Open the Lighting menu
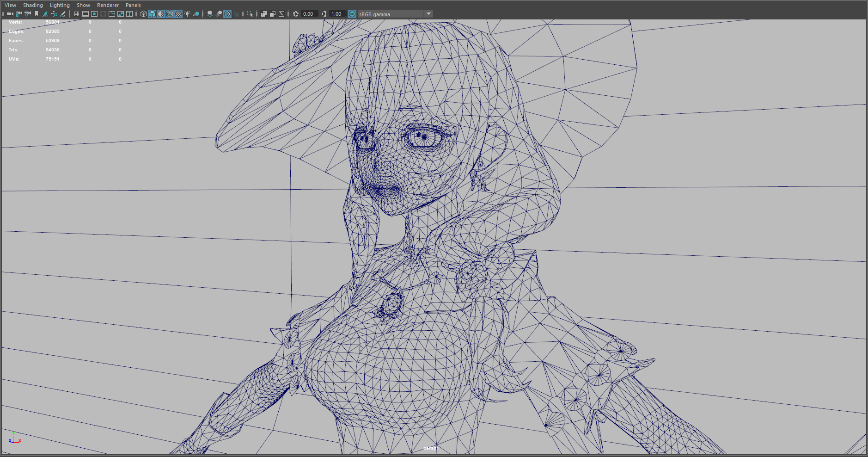The width and height of the screenshot is (868, 457). [x=60, y=5]
